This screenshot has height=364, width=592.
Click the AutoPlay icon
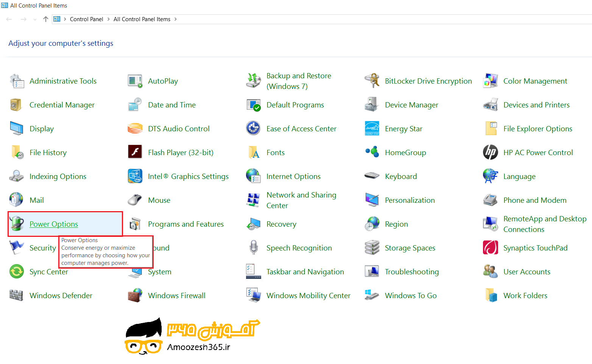tap(135, 81)
